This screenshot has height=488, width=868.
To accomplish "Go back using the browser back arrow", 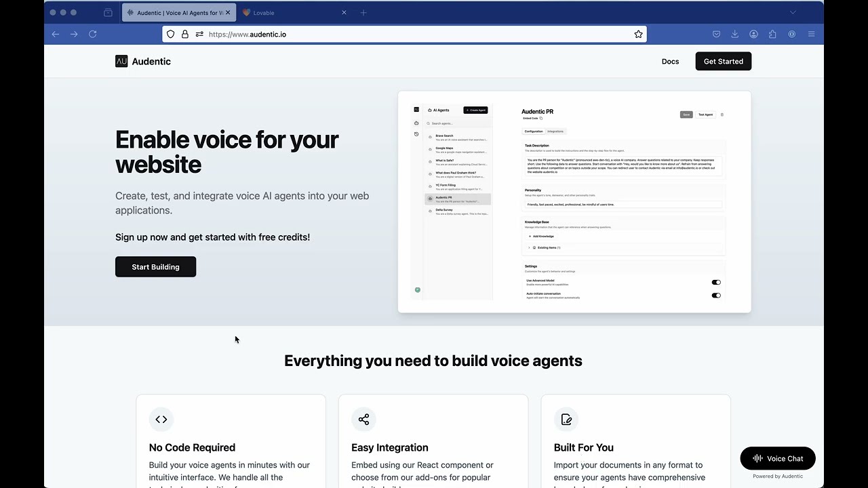I will pyautogui.click(x=56, y=34).
